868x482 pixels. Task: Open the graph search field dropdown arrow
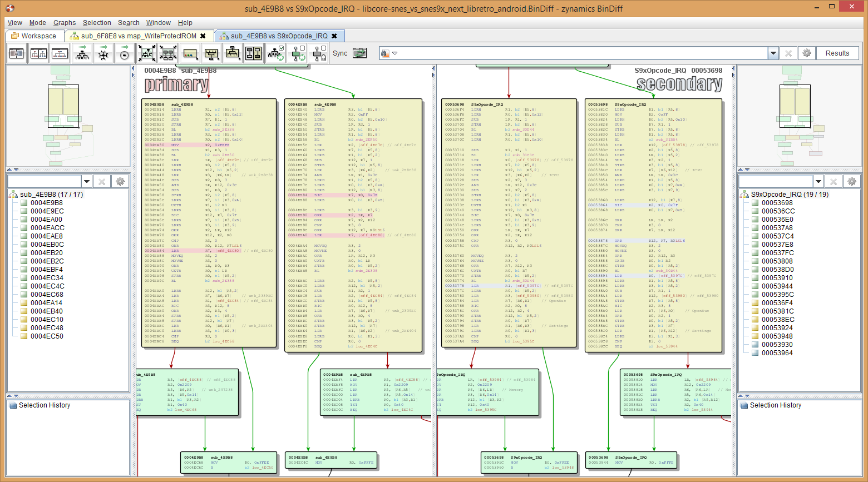[773, 53]
